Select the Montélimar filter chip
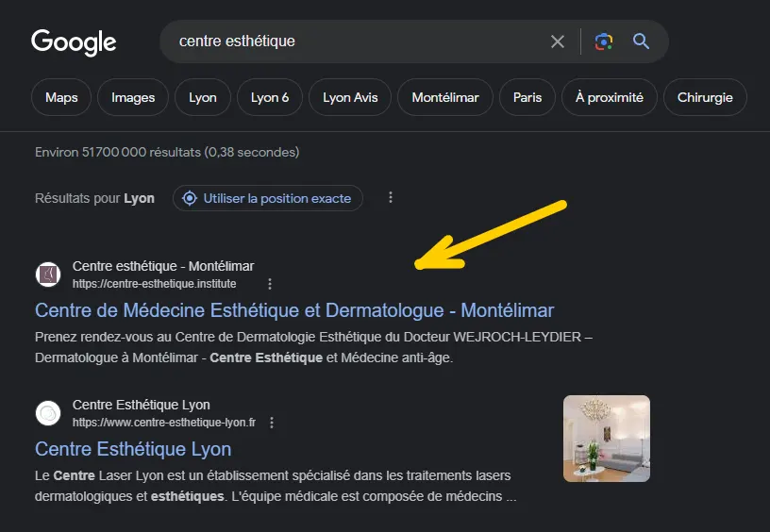This screenshot has height=532, width=770. tap(445, 97)
